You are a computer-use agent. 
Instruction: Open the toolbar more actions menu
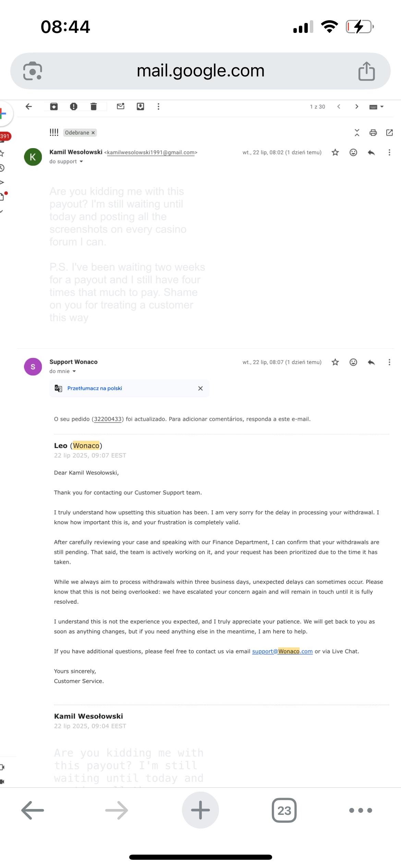[x=158, y=107]
